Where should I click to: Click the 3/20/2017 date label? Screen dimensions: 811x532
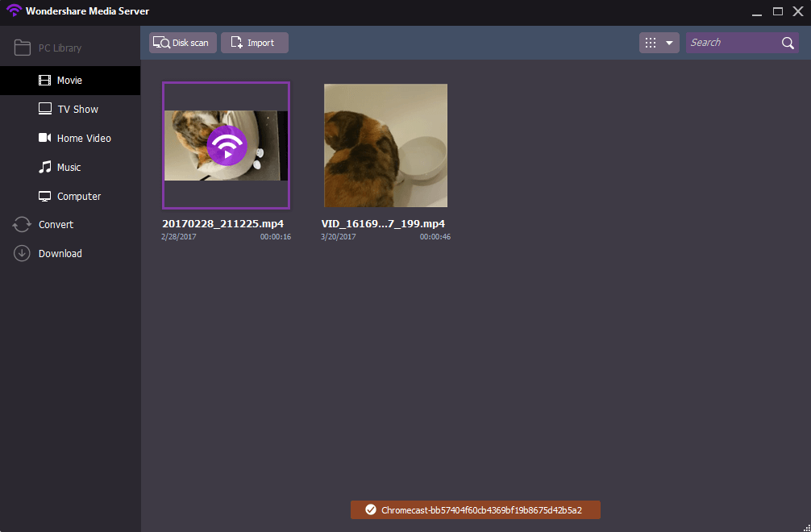click(339, 237)
